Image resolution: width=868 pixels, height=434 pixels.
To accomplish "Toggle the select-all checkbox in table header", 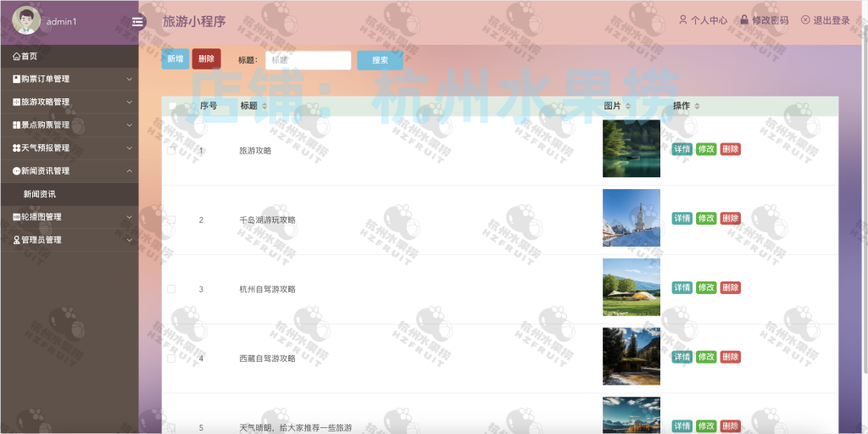I will [x=172, y=106].
